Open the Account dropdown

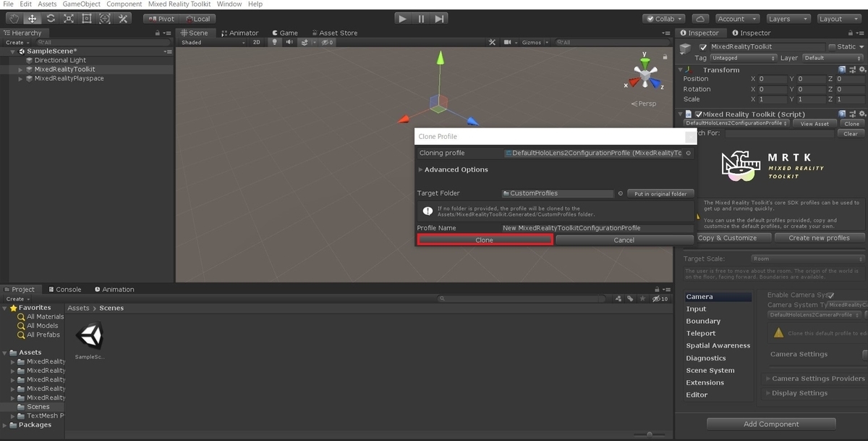(737, 19)
